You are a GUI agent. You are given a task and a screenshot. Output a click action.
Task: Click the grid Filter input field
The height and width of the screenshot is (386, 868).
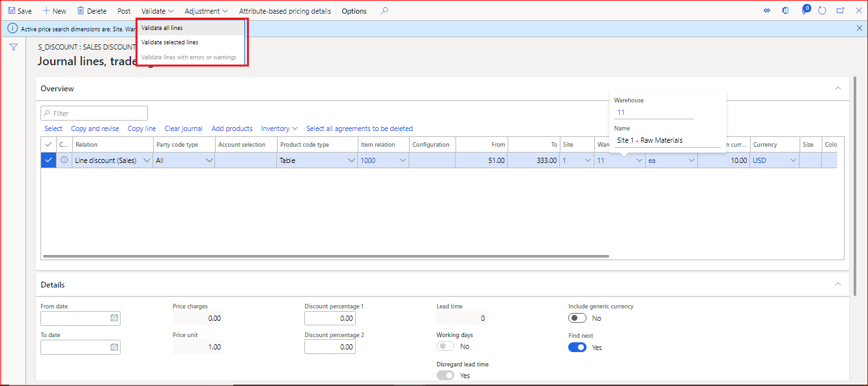point(94,113)
